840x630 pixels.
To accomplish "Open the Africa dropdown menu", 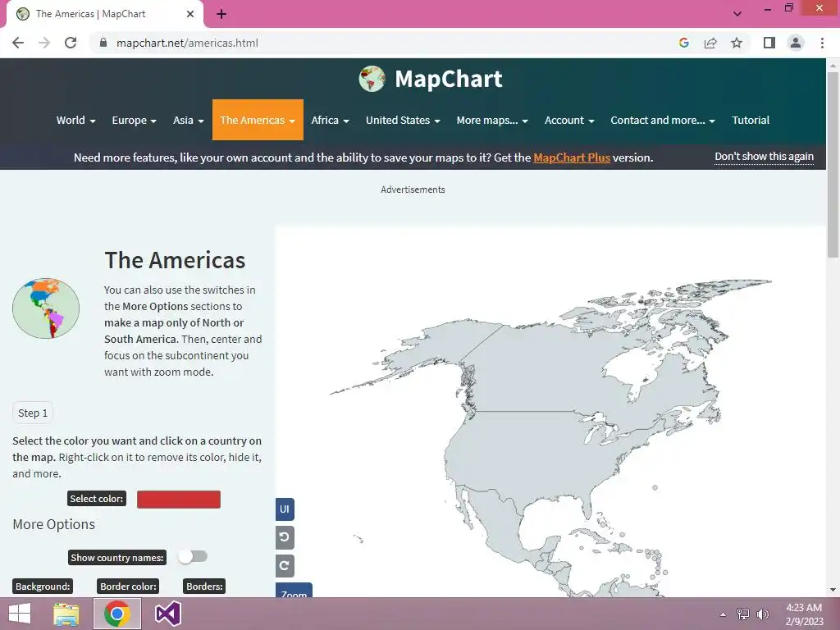I will click(x=330, y=120).
